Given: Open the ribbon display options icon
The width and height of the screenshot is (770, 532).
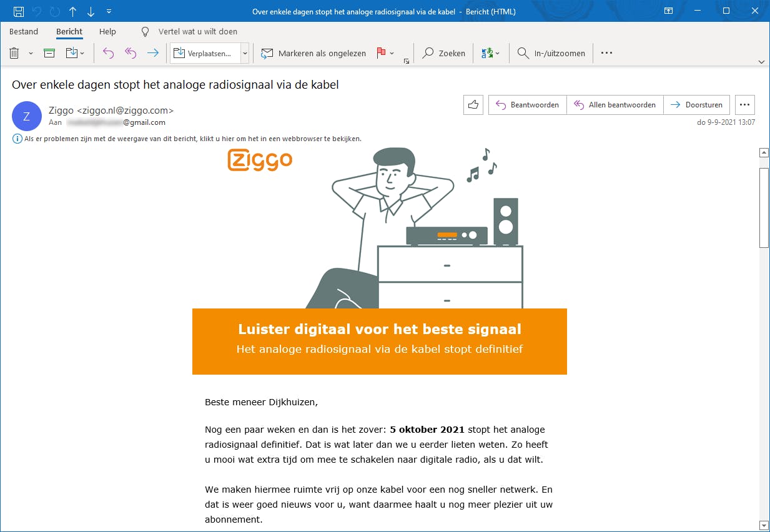Looking at the screenshot, I should (x=668, y=11).
